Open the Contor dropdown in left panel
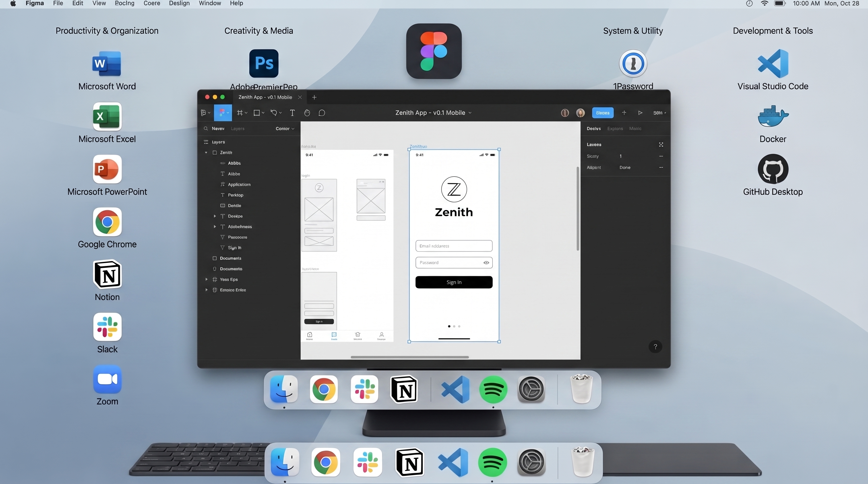Viewport: 868px width, 484px height. [x=285, y=129]
